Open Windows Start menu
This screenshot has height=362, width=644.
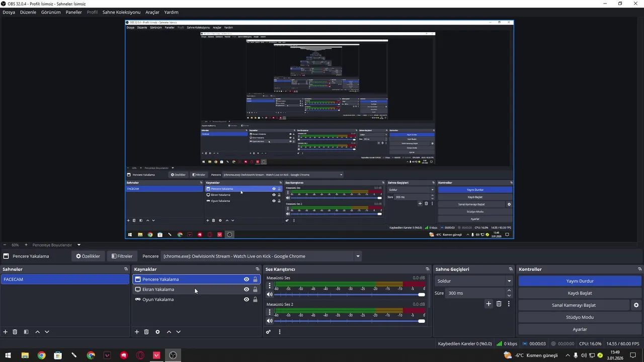8,355
